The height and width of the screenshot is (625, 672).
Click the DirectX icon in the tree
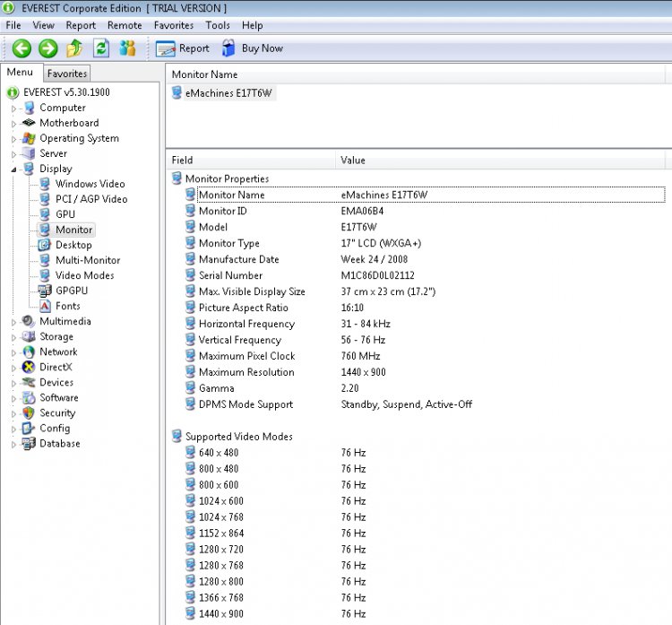click(29, 367)
